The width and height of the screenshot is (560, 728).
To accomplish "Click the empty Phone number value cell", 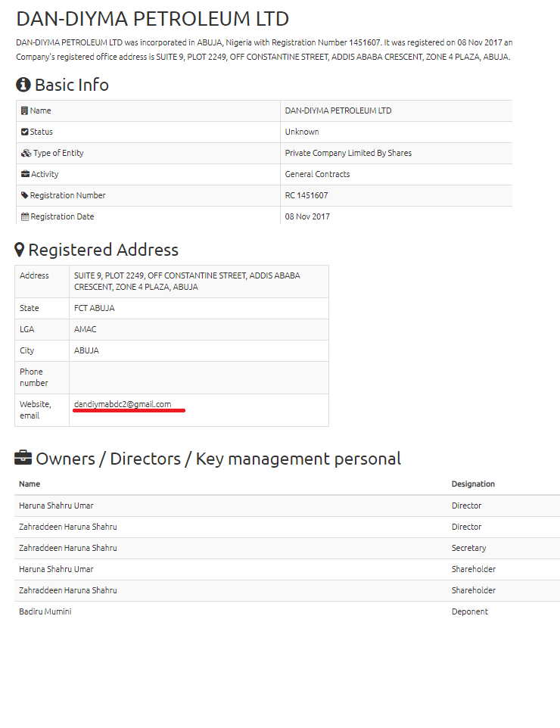I will (198, 378).
